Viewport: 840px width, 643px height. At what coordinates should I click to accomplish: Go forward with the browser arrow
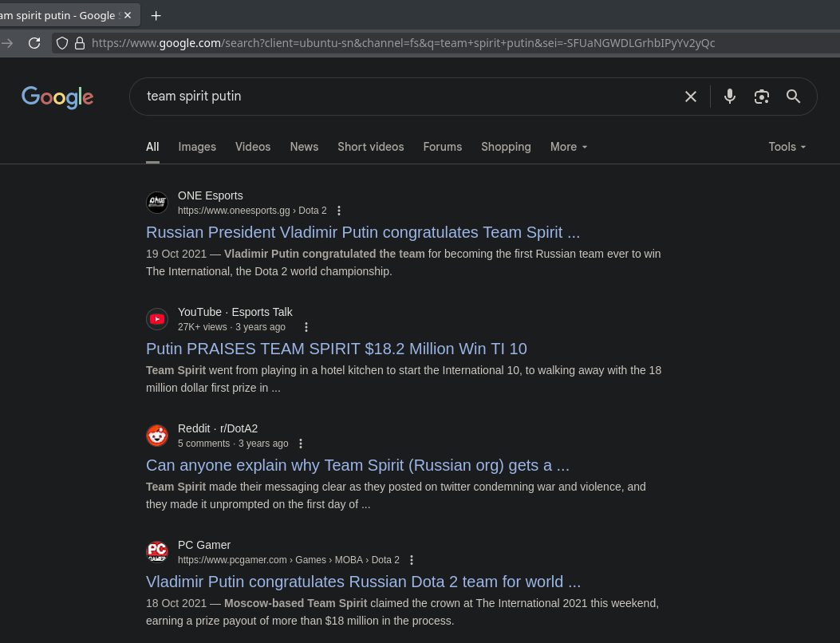point(7,43)
